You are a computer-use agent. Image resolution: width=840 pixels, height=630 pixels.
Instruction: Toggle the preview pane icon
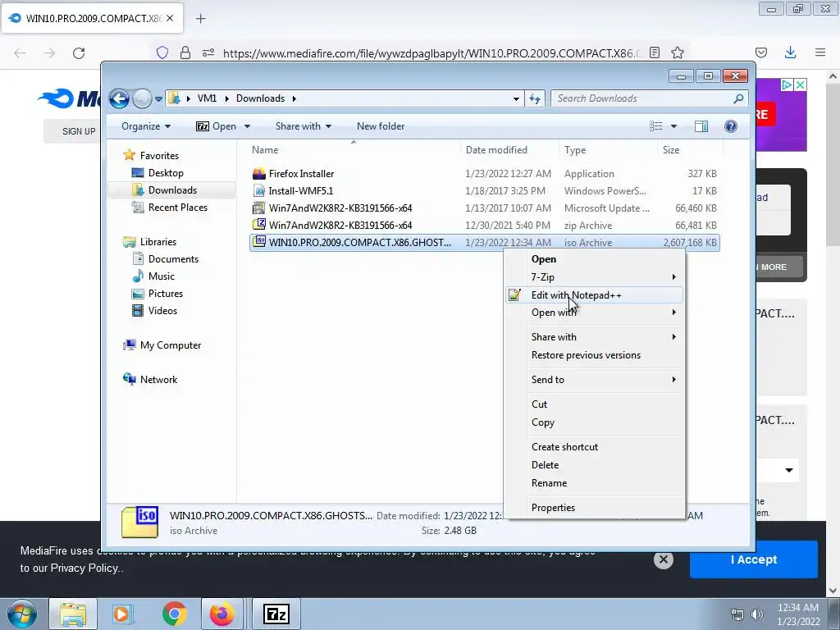pyautogui.click(x=701, y=126)
